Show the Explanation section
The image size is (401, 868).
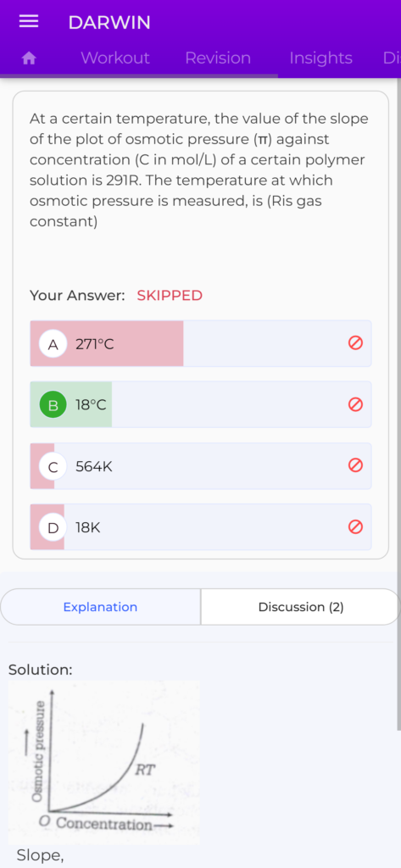click(x=100, y=607)
